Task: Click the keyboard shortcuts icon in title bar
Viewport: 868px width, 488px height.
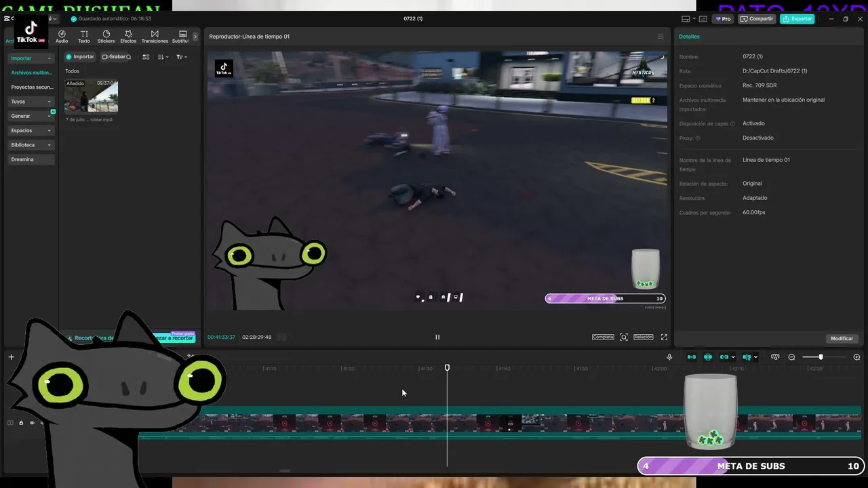Action: coord(703,19)
